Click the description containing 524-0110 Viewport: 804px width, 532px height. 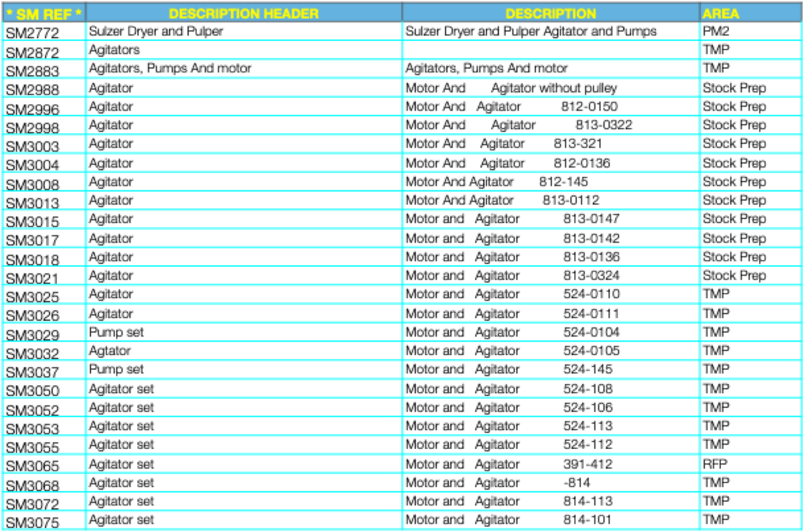point(551,294)
